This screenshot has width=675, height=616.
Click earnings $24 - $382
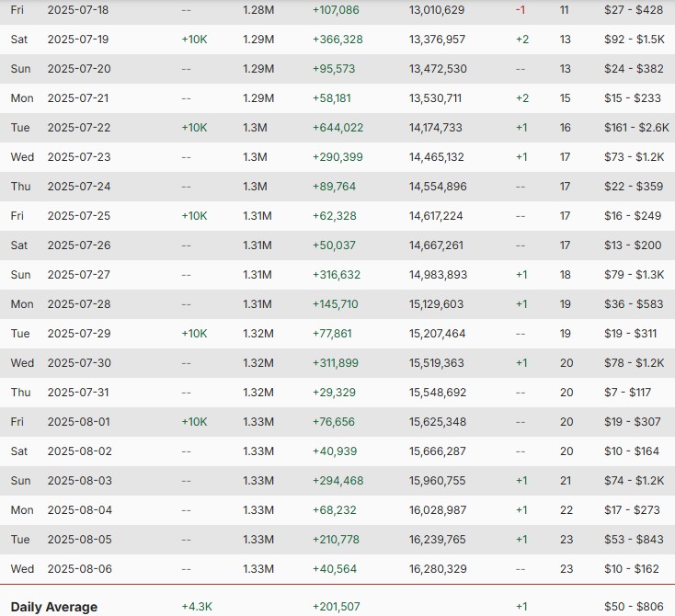[x=634, y=68]
